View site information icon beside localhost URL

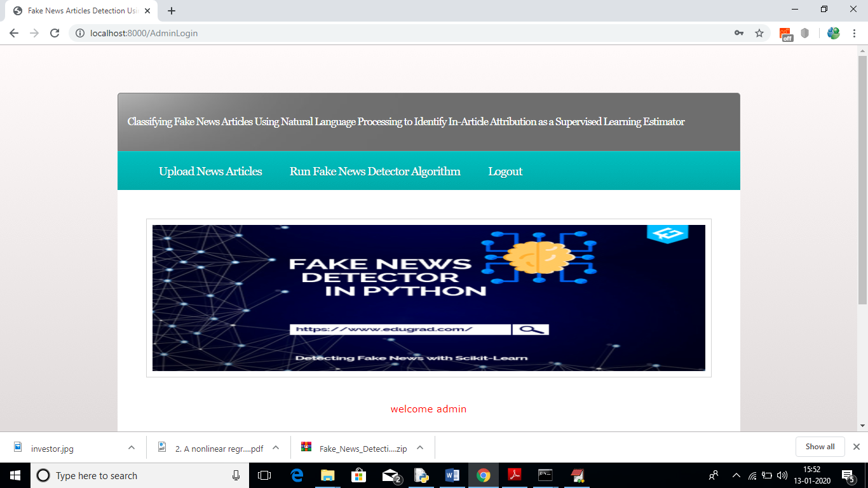click(x=80, y=33)
